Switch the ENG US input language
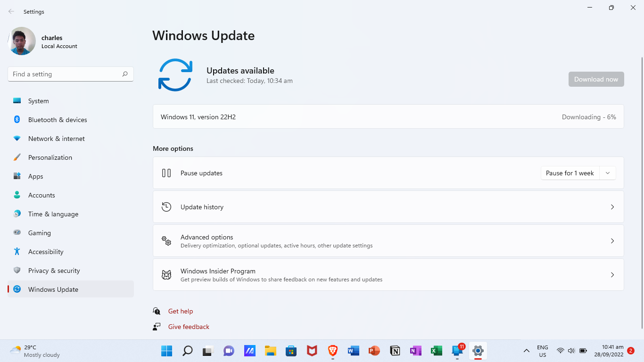This screenshot has width=644, height=362. 543,351
